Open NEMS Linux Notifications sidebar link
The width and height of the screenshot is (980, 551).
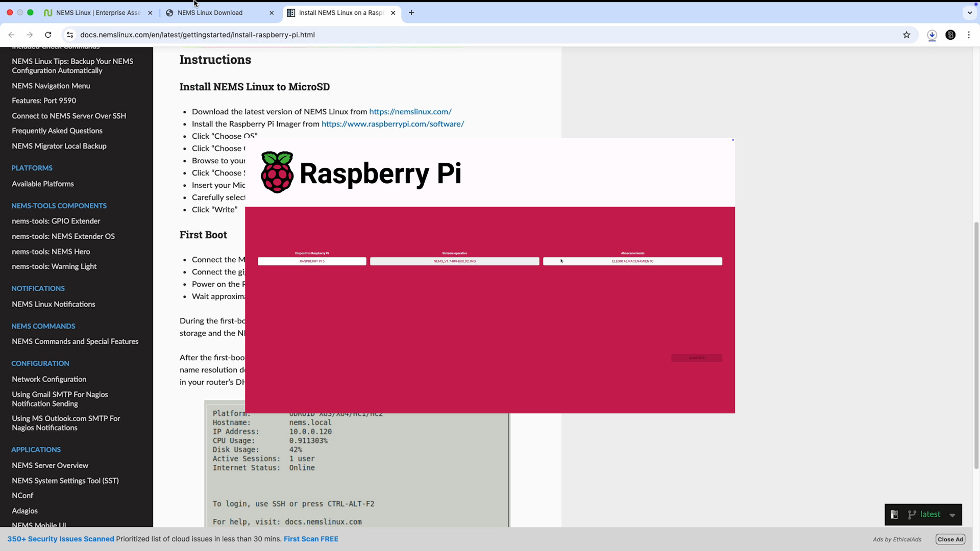pyautogui.click(x=54, y=304)
